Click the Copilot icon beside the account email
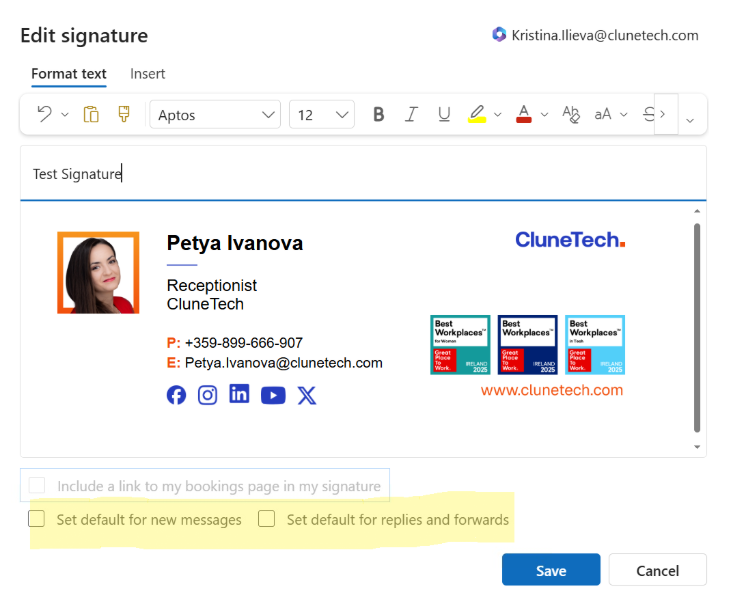Image resolution: width=729 pixels, height=603 pixels. click(499, 34)
